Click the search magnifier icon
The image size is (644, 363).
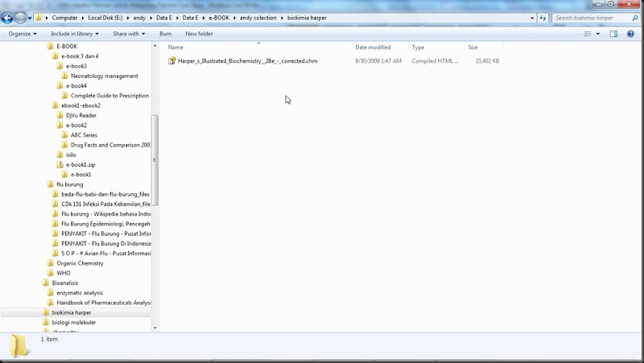point(635,18)
